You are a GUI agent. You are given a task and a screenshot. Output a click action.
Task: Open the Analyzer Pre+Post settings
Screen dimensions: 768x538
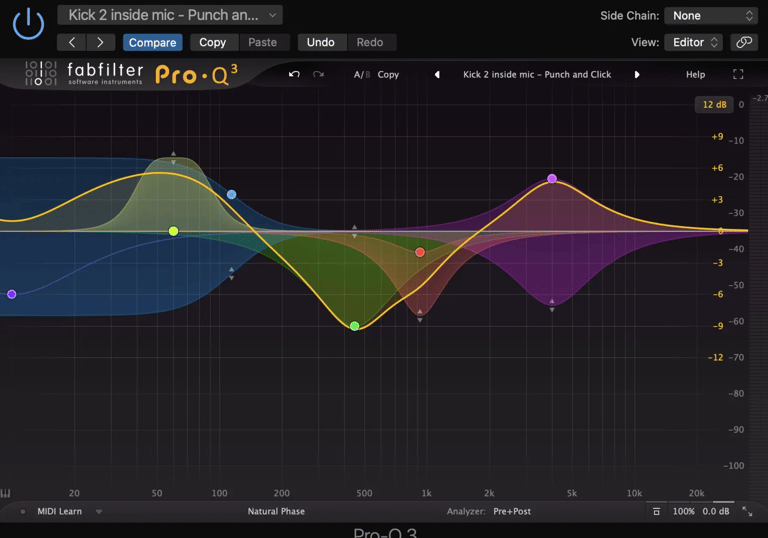coord(512,511)
